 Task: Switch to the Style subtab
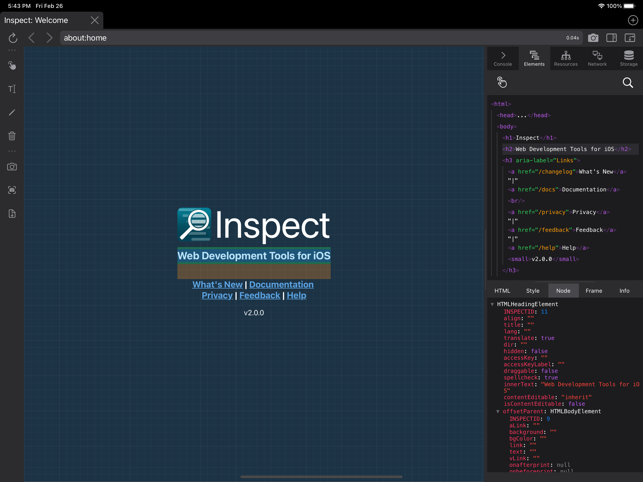click(x=533, y=290)
